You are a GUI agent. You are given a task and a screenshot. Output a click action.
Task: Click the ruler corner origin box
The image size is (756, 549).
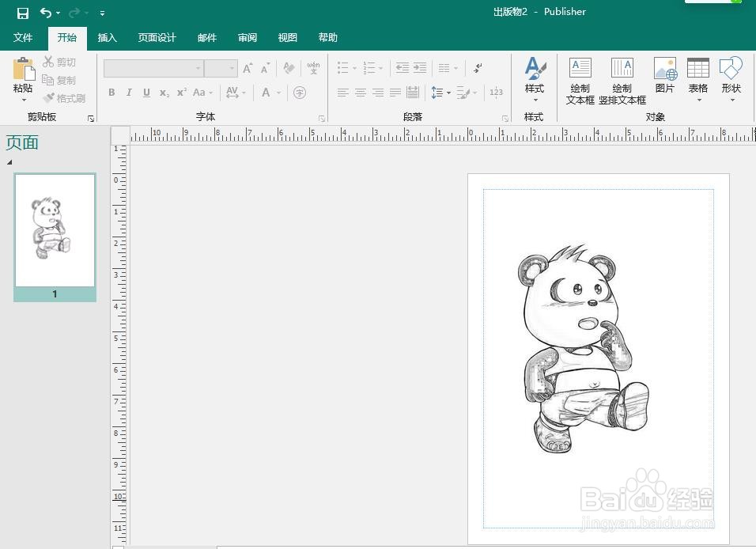point(120,135)
